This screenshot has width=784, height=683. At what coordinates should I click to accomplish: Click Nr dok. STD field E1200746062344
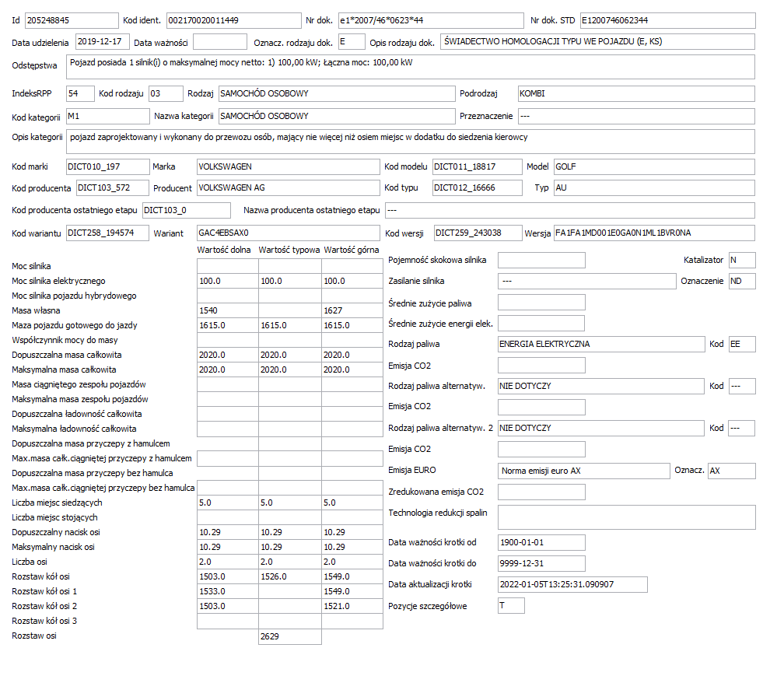667,20
